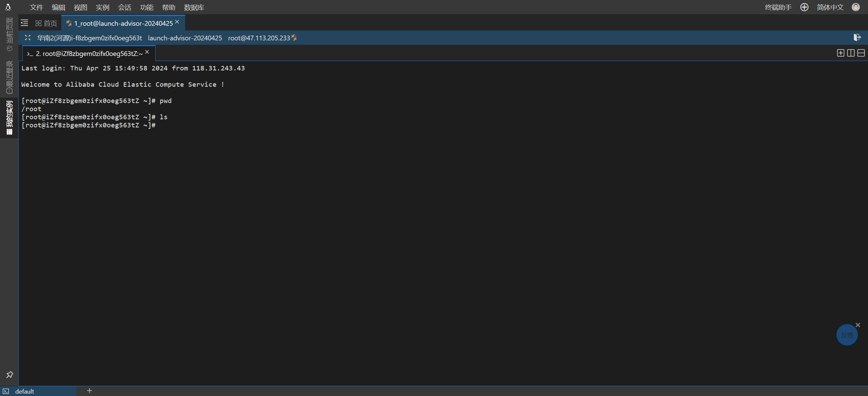Split terminal vertically into columns

850,53
